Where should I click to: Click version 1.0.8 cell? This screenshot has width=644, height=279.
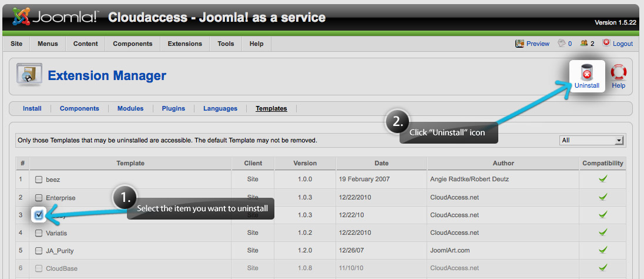coord(305,268)
